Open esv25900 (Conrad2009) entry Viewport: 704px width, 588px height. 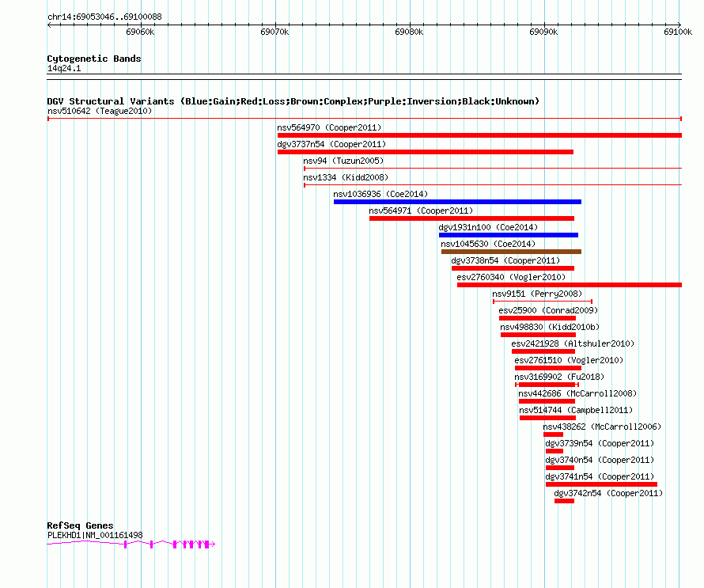(x=537, y=318)
